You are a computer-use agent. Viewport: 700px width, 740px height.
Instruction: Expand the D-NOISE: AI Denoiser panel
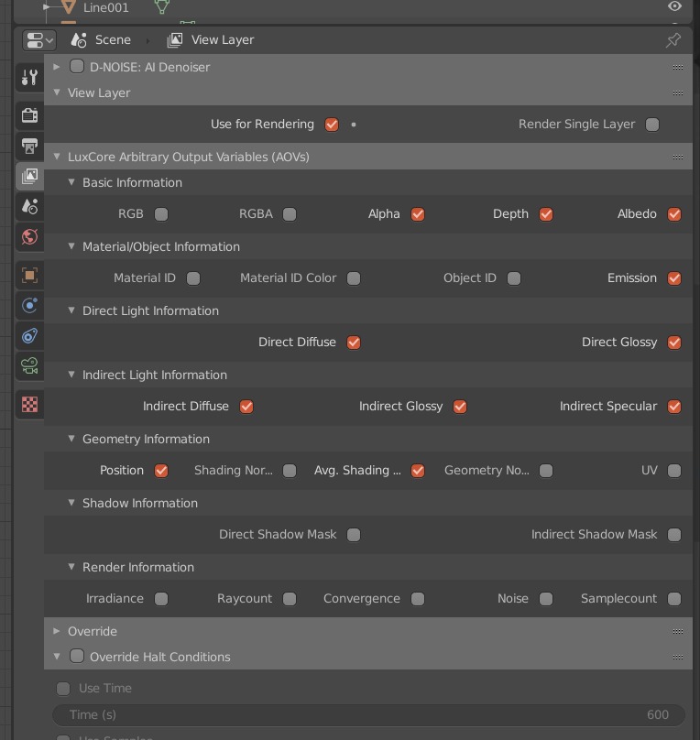pos(56,67)
